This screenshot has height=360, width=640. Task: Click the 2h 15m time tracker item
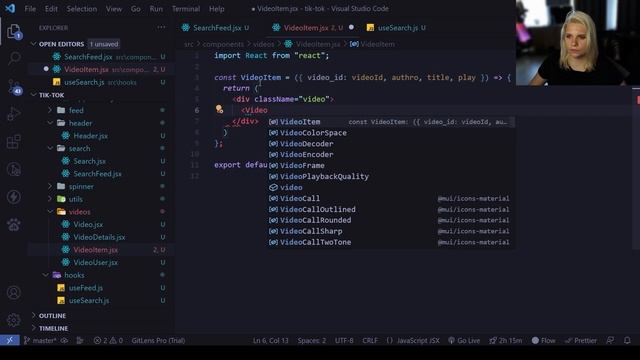[x=506, y=340]
